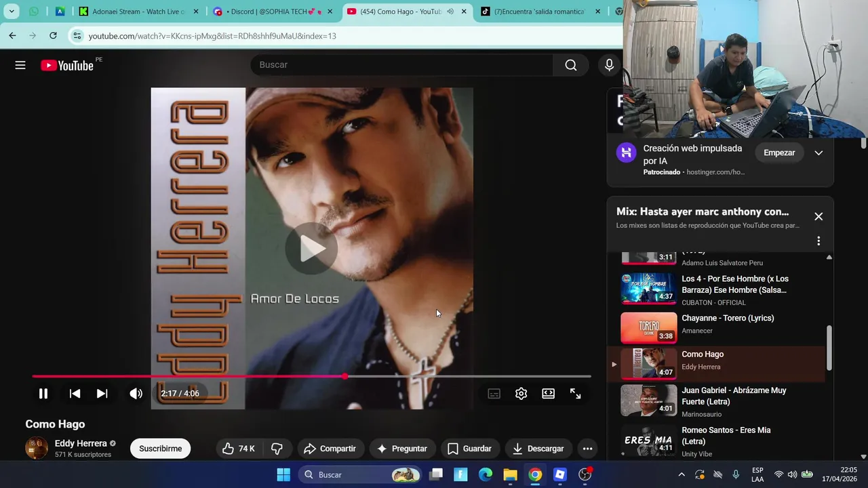Screen dimensions: 868x488
Task: Open Task View in the taskbar
Action: pyautogui.click(x=436, y=474)
